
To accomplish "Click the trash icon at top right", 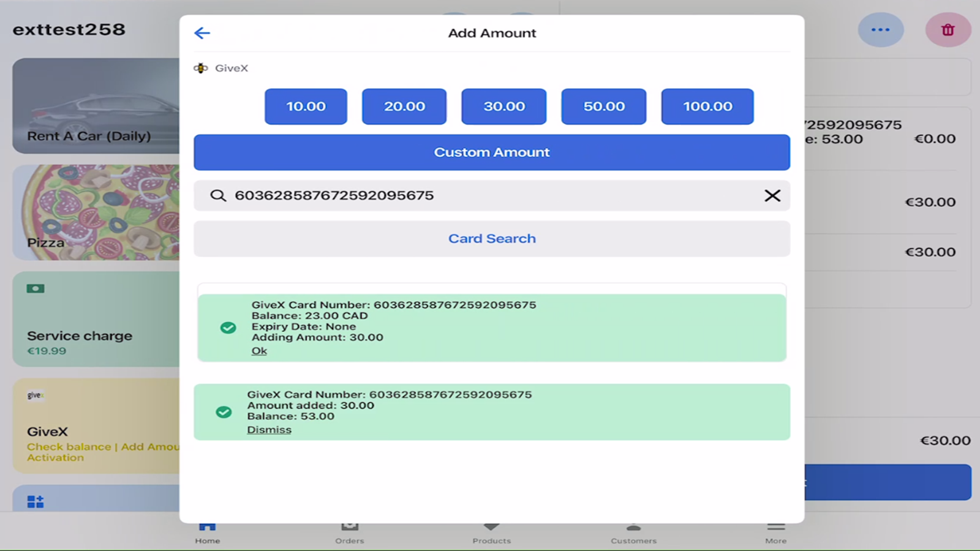I will click(x=947, y=29).
